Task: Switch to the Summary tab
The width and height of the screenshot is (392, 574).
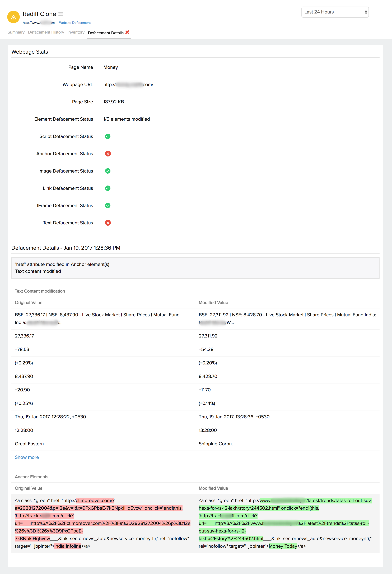Action: point(16,32)
